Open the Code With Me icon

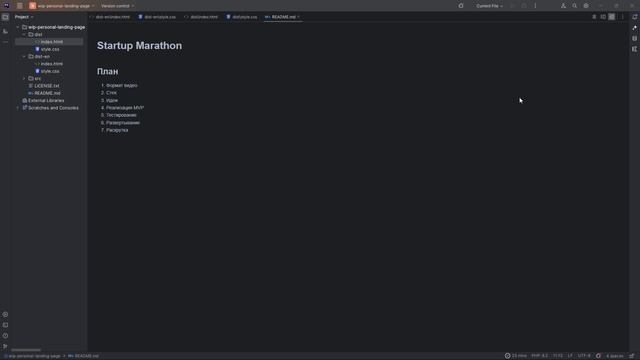pyautogui.click(x=563, y=6)
